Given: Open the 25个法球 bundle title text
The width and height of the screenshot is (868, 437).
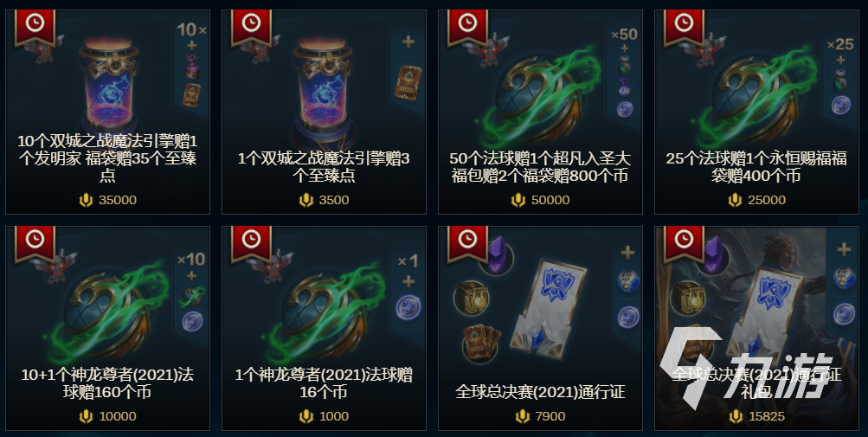Looking at the screenshot, I should [x=756, y=167].
